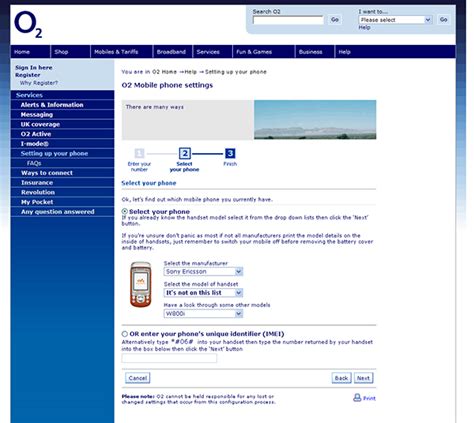Open Revolution in sidebar
Image resolution: width=474 pixels, height=423 pixels.
pyautogui.click(x=62, y=192)
